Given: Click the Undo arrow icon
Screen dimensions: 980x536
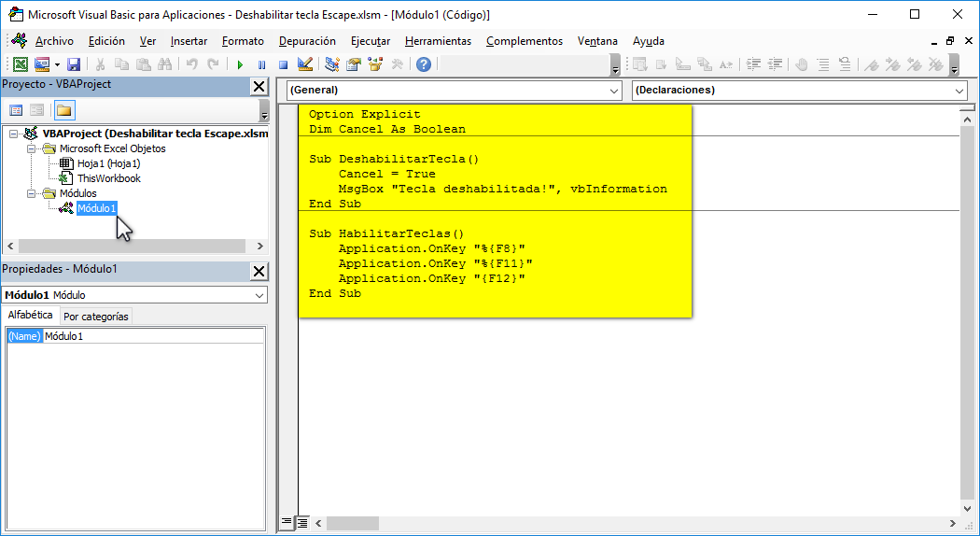Looking at the screenshot, I should coord(192,64).
